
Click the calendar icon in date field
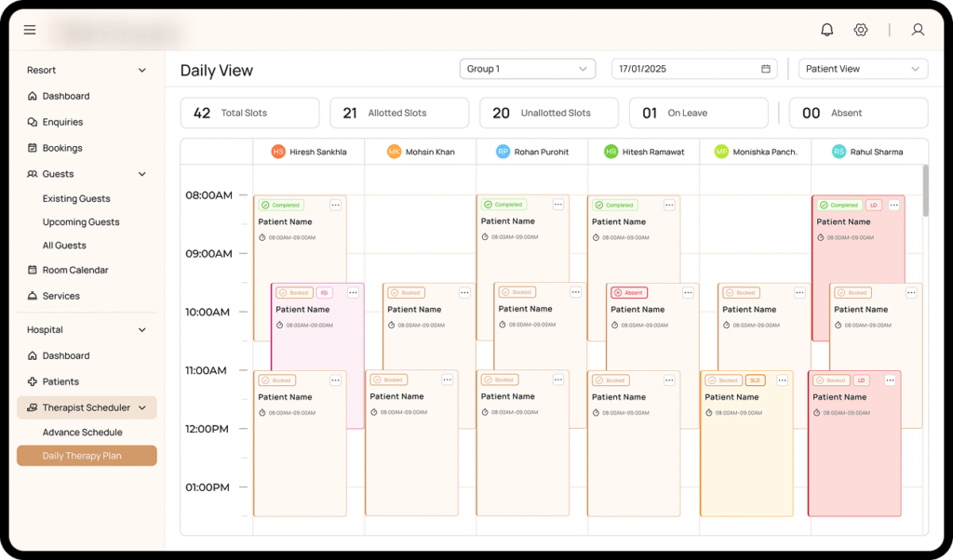[x=766, y=69]
